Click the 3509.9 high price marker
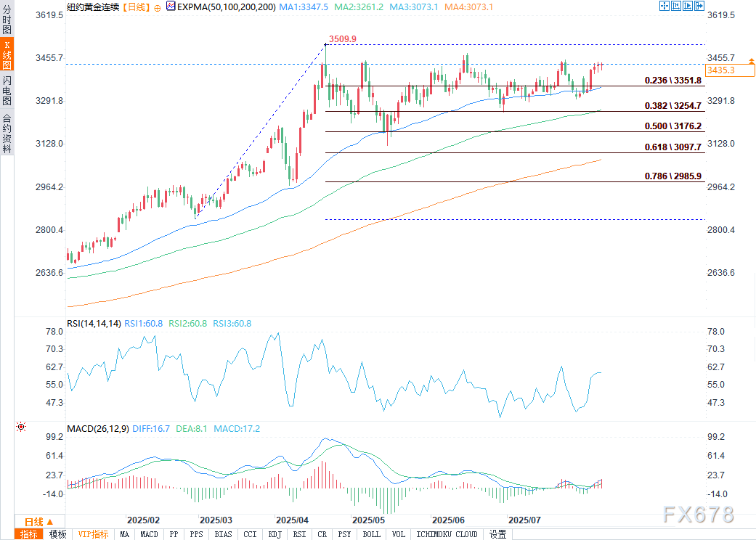 click(x=342, y=38)
